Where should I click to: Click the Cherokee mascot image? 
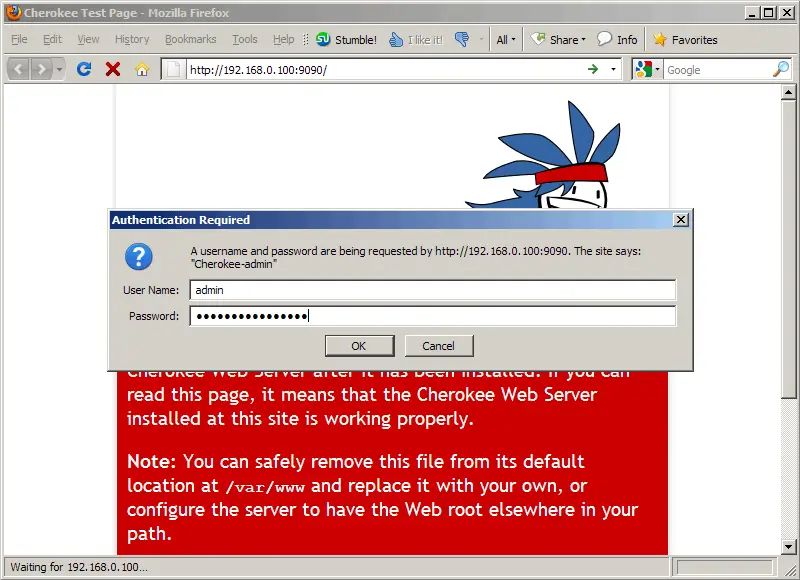click(x=545, y=154)
